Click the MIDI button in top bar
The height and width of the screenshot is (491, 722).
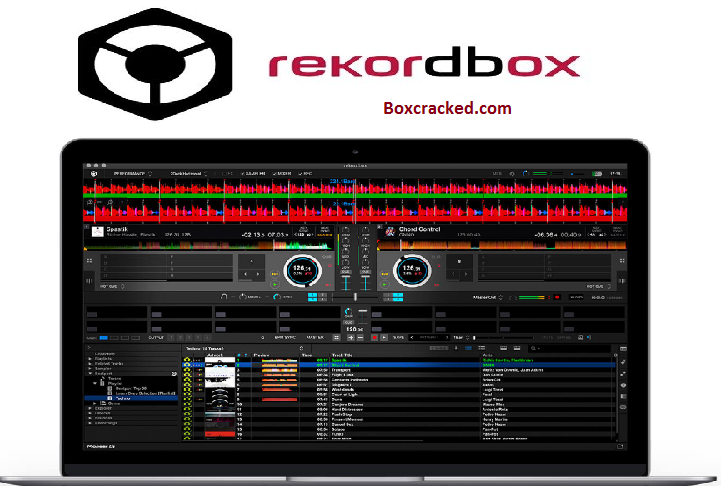(497, 174)
